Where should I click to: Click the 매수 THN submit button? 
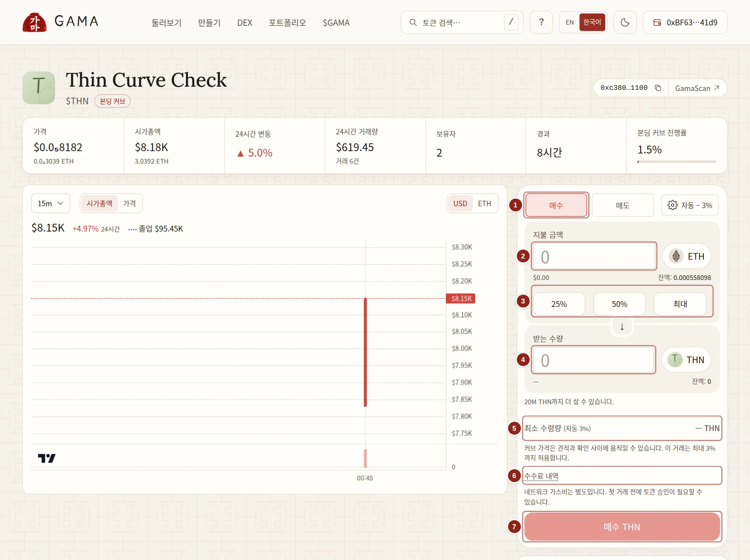coord(622,527)
